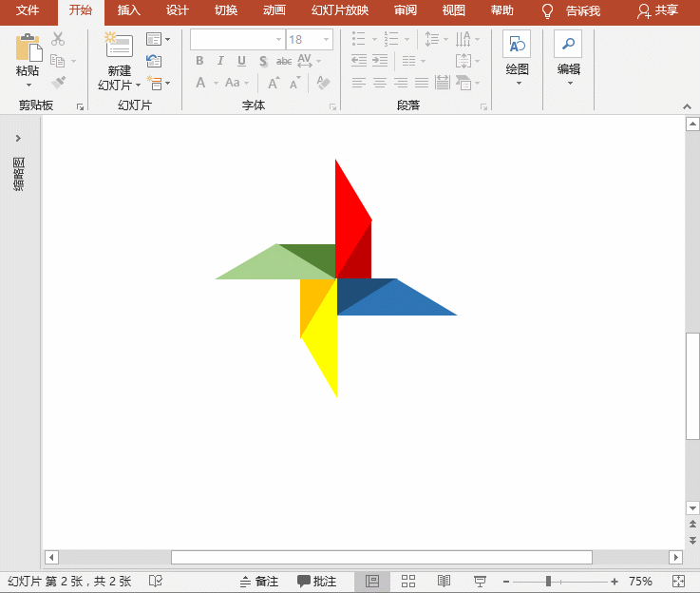Click the Share button
700x593 pixels.
click(657, 10)
